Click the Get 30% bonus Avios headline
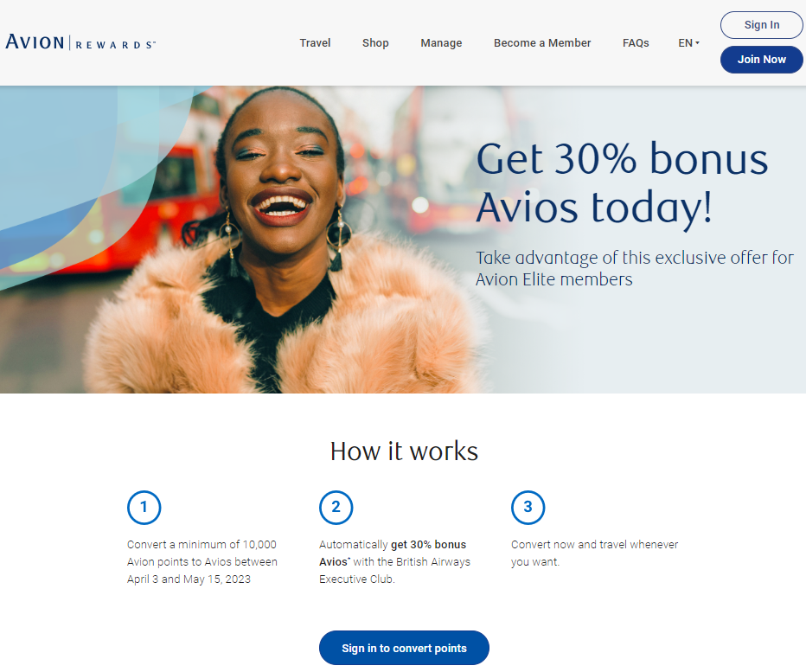806x672 pixels. point(622,182)
